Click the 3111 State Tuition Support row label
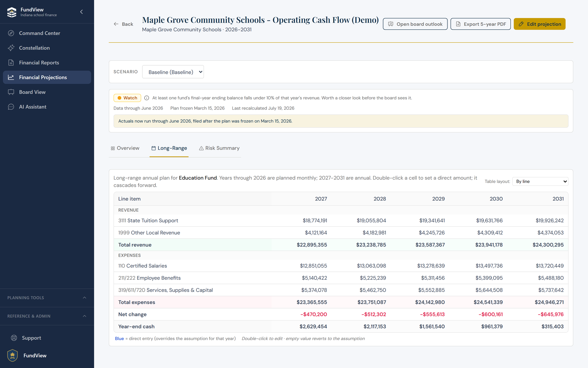This screenshot has height=368, width=588. click(x=148, y=220)
